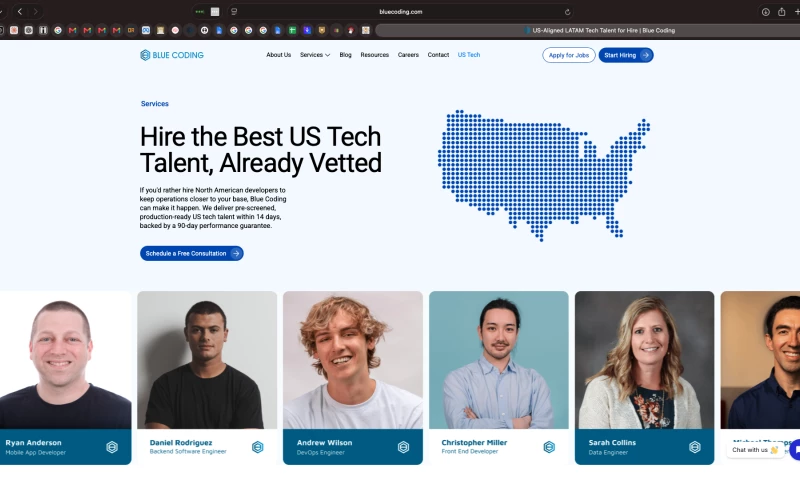Click Daniel Rodriguez's profile photo
This screenshot has height=480, width=800.
tap(207, 360)
